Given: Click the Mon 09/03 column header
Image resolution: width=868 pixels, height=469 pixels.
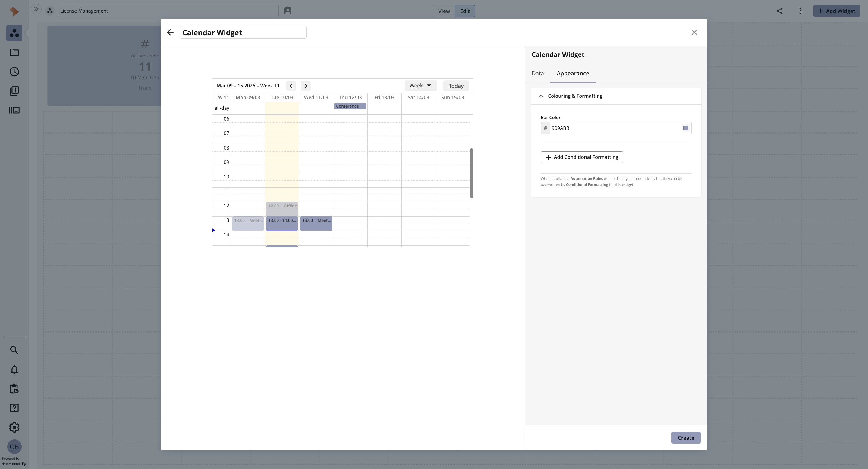Looking at the screenshot, I should (x=248, y=97).
